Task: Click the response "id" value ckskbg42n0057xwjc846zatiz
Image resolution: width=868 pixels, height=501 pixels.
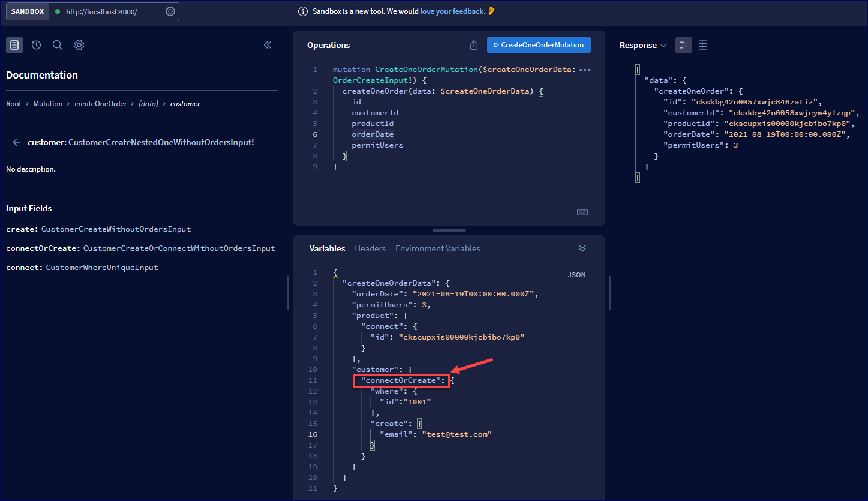Action: (756, 102)
